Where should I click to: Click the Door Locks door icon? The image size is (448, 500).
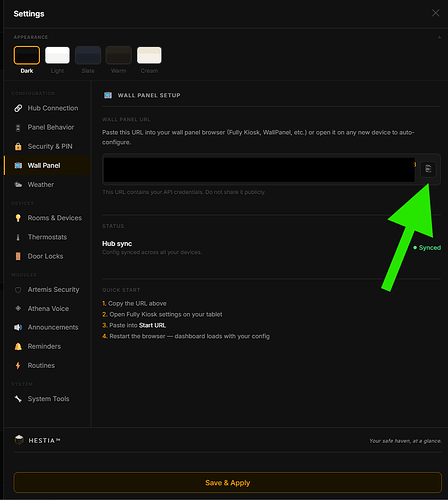coord(18,256)
